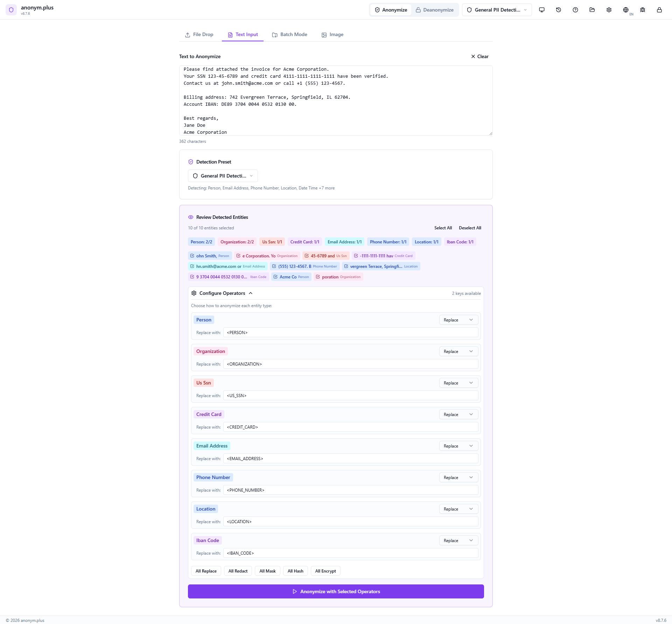The width and height of the screenshot is (672, 624).
Task: Click the globe language icon
Action: pos(625,10)
